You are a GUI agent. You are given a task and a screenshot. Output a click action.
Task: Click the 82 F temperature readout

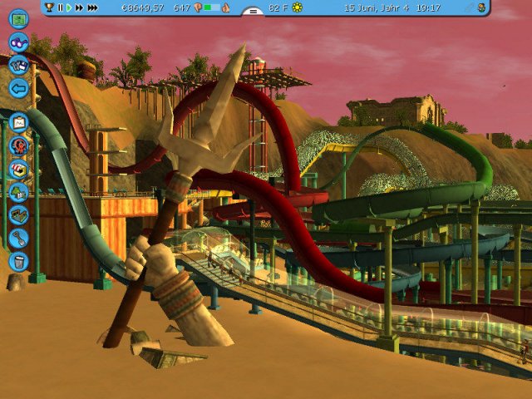(x=278, y=7)
